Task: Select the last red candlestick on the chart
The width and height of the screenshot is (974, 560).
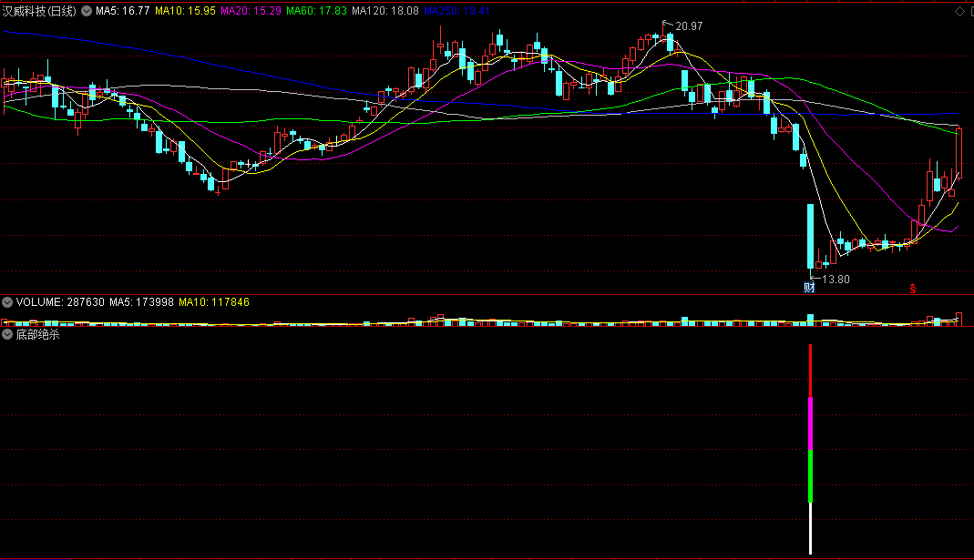Action: point(959,153)
